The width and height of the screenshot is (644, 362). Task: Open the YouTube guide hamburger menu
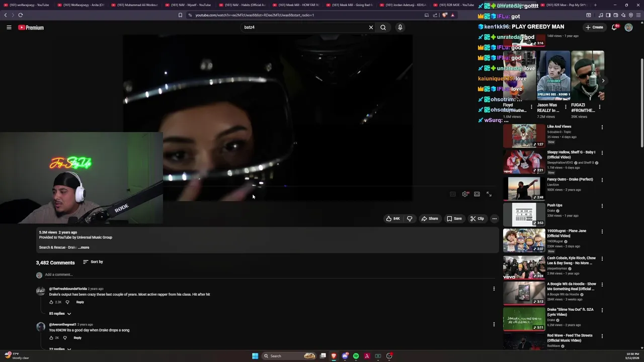[9, 28]
